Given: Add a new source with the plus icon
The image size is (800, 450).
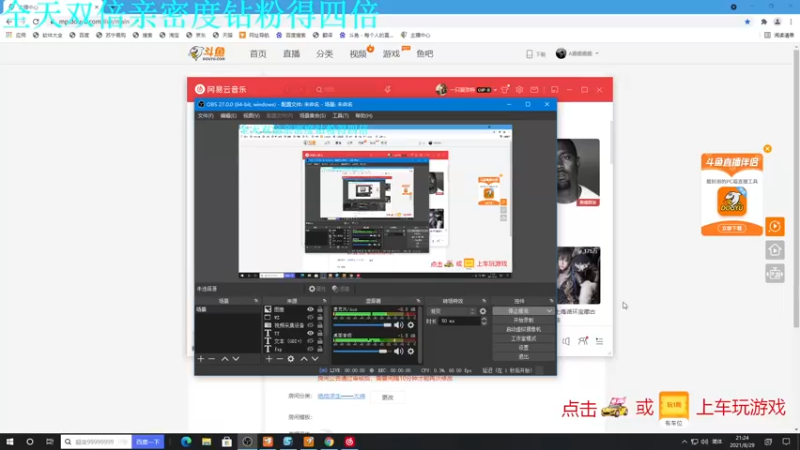Looking at the screenshot, I should coord(269,359).
